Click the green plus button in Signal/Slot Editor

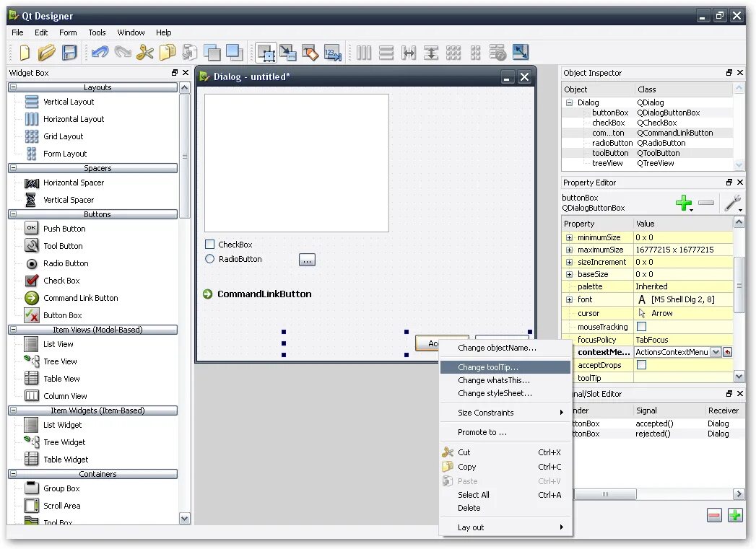tap(735, 515)
